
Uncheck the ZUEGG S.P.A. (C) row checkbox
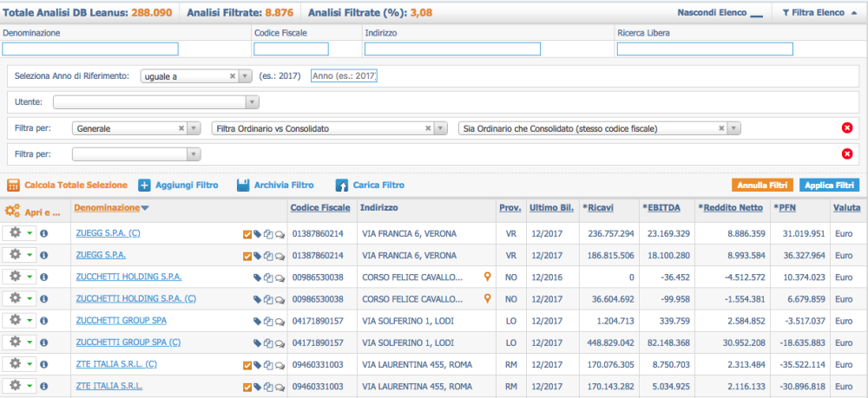(x=247, y=234)
